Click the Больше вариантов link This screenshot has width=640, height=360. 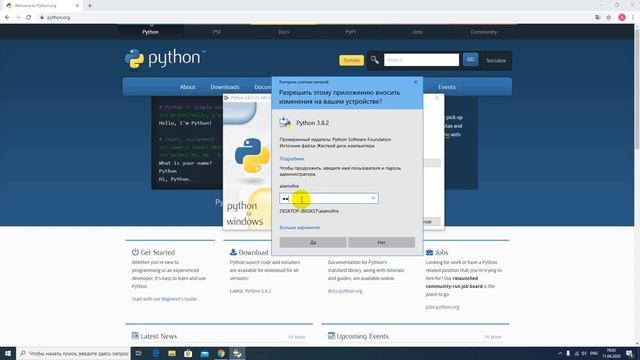[300, 227]
